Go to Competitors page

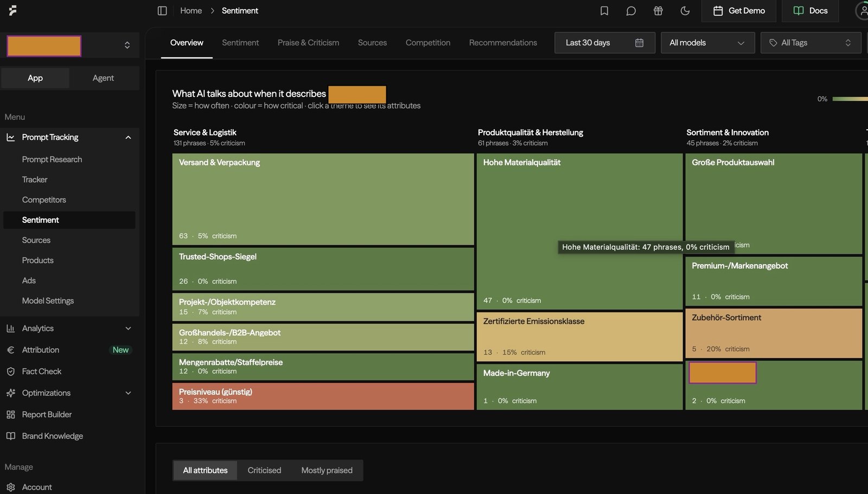point(44,200)
